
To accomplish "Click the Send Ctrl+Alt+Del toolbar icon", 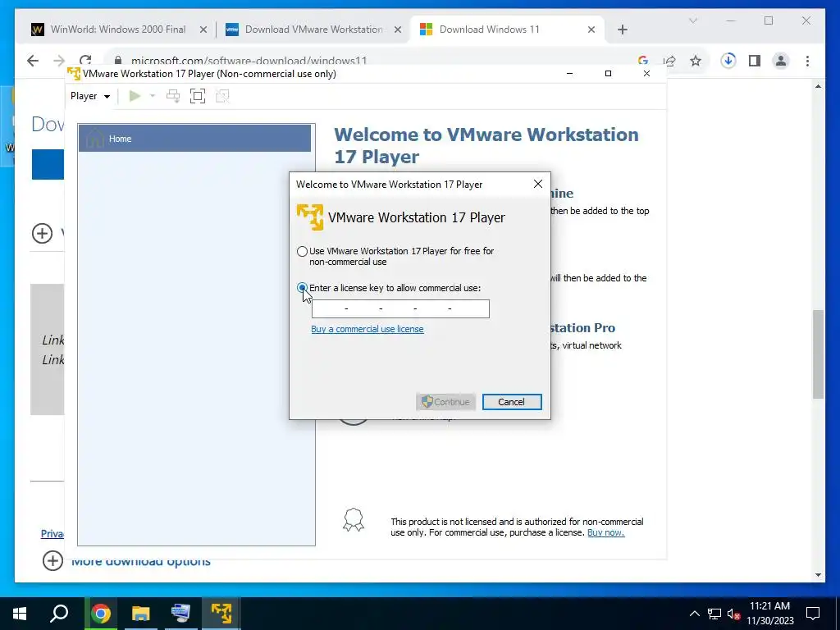I will (x=173, y=96).
